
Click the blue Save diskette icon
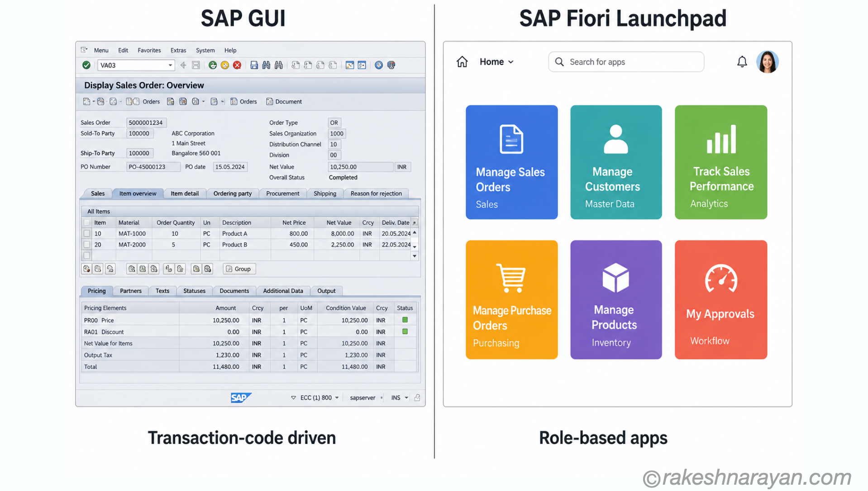[254, 65]
